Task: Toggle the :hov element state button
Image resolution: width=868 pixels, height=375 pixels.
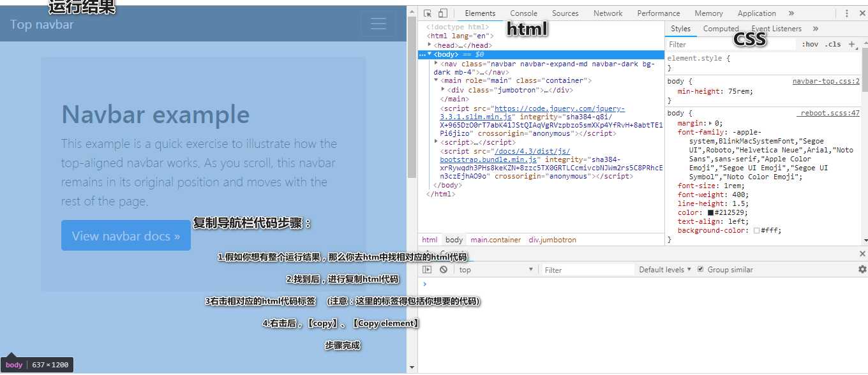Action: pos(810,45)
